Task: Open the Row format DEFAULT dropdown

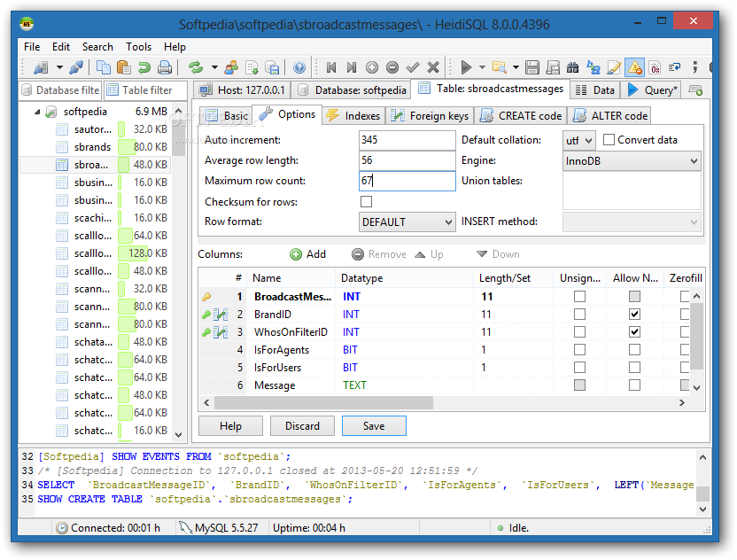Action: click(407, 222)
